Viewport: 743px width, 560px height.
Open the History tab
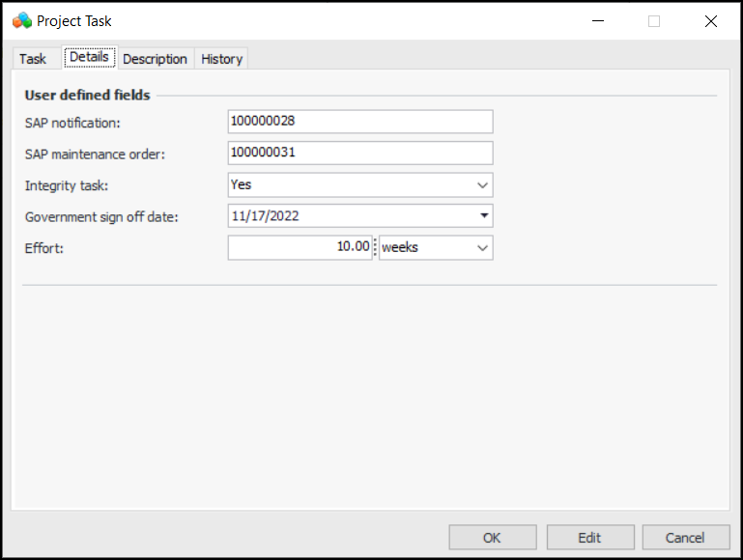[x=222, y=59]
